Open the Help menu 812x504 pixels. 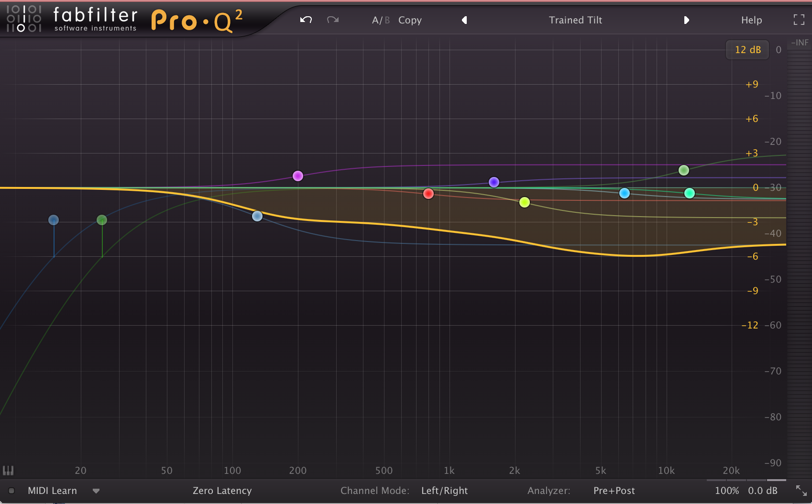click(751, 20)
